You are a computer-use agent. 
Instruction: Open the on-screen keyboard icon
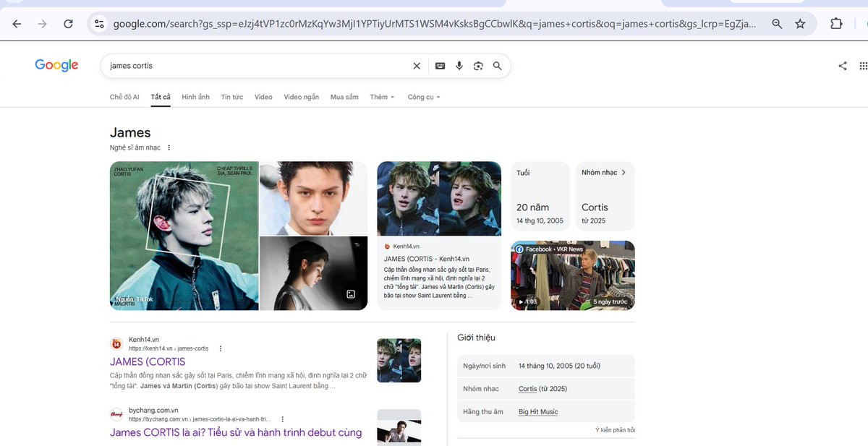point(440,66)
